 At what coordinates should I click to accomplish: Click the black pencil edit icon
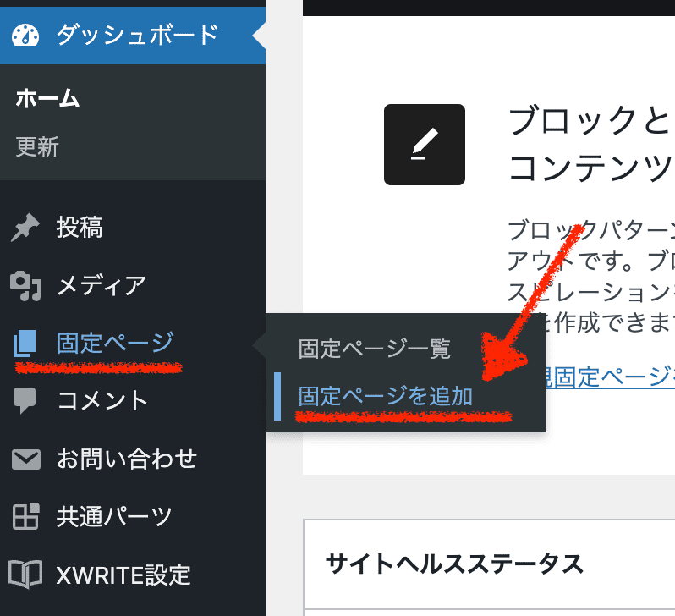tap(425, 145)
